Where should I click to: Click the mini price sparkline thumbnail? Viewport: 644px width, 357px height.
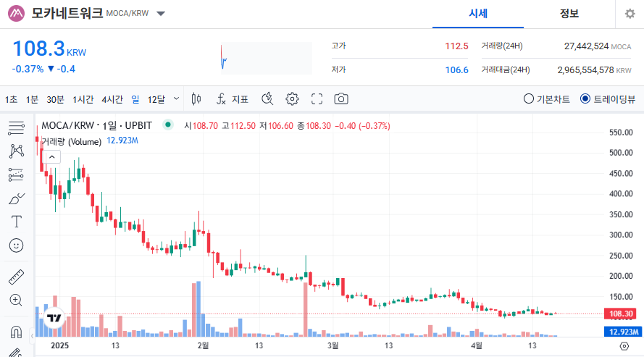pos(266,58)
